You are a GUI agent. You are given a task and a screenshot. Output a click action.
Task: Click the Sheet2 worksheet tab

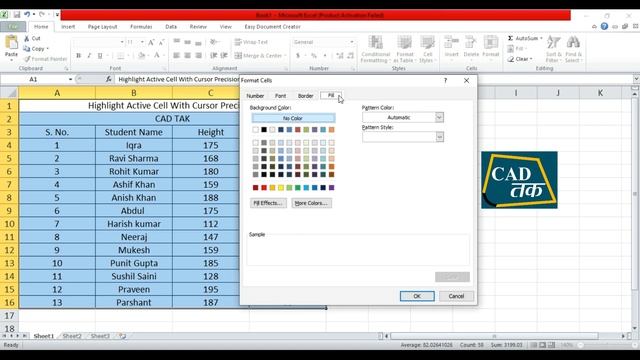click(x=72, y=336)
